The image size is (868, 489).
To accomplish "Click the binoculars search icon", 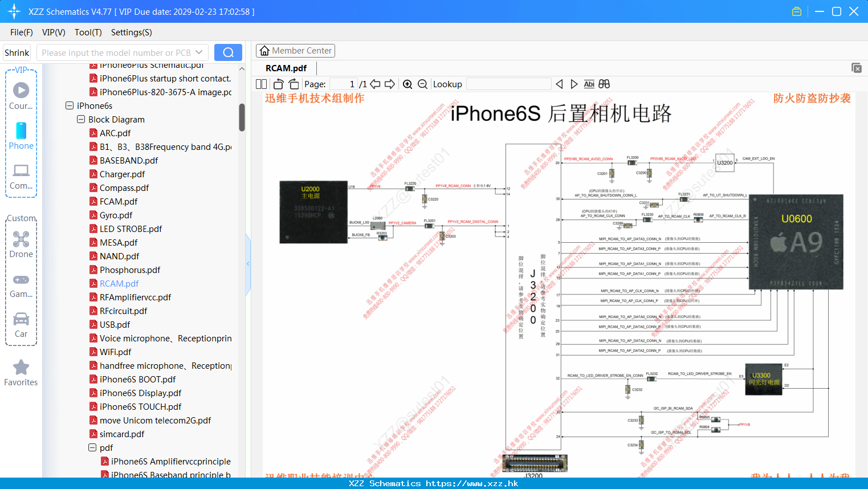I will [x=604, y=84].
